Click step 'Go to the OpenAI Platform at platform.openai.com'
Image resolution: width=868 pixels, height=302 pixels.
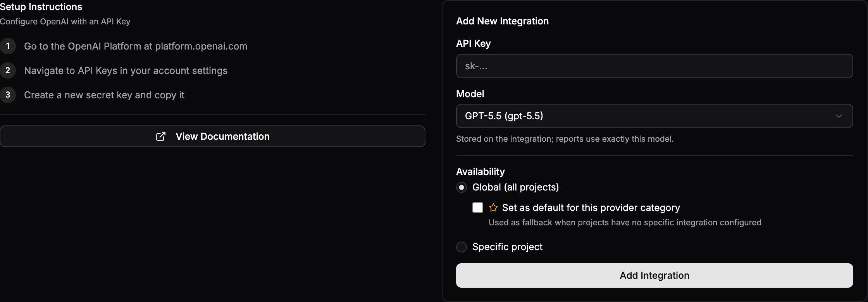pos(136,46)
